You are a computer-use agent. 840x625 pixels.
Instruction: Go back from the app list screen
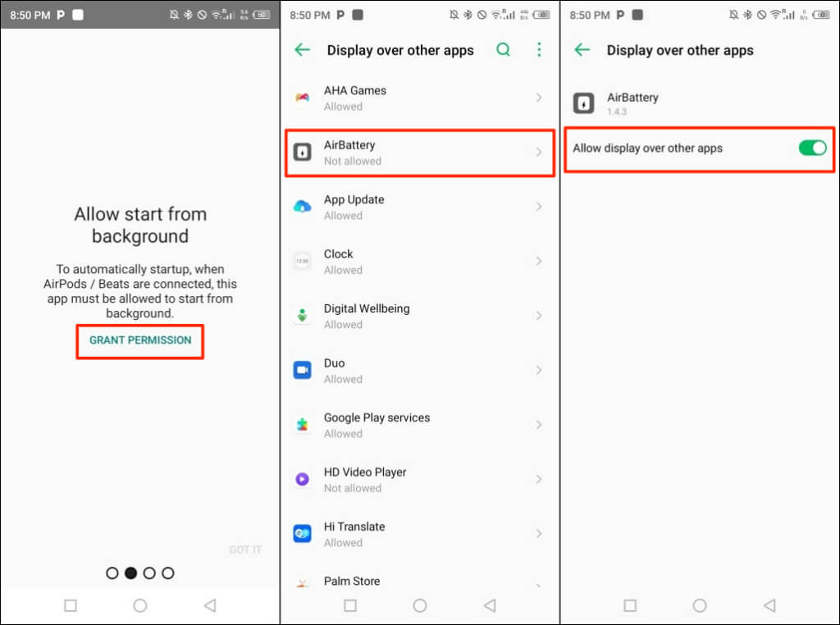pyautogui.click(x=303, y=50)
